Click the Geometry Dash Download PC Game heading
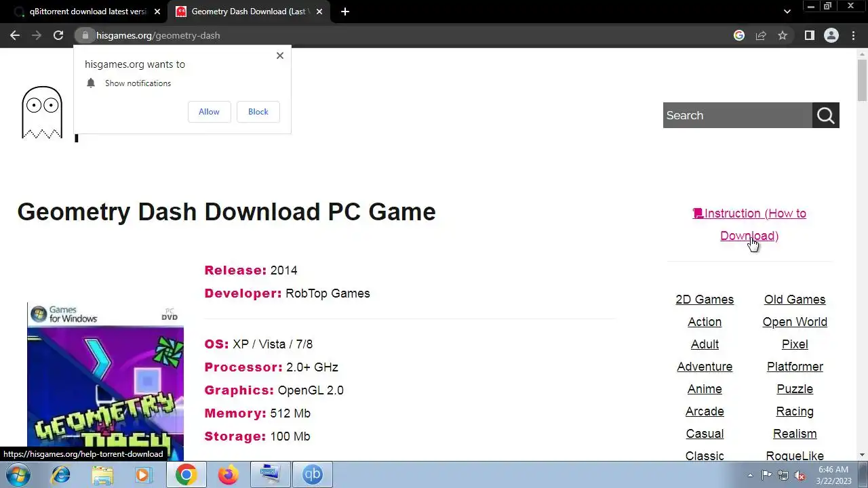868x488 pixels. pos(226,211)
